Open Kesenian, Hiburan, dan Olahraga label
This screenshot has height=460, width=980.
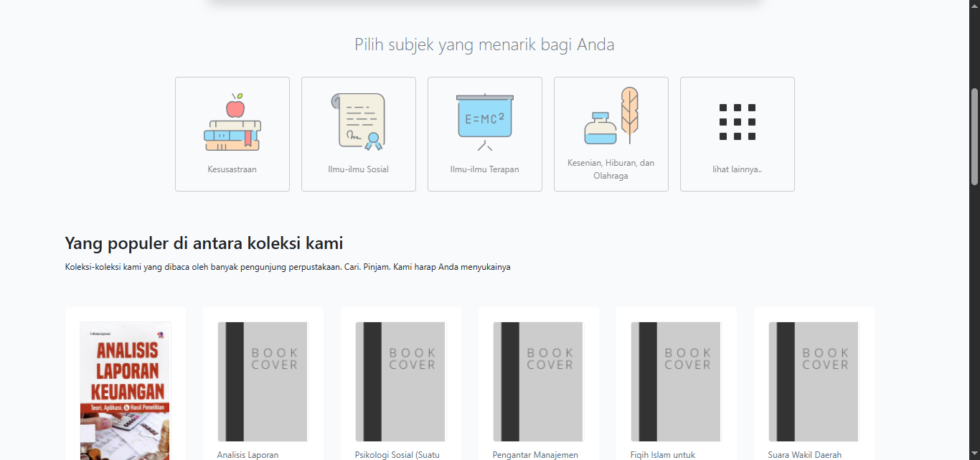coord(611,169)
